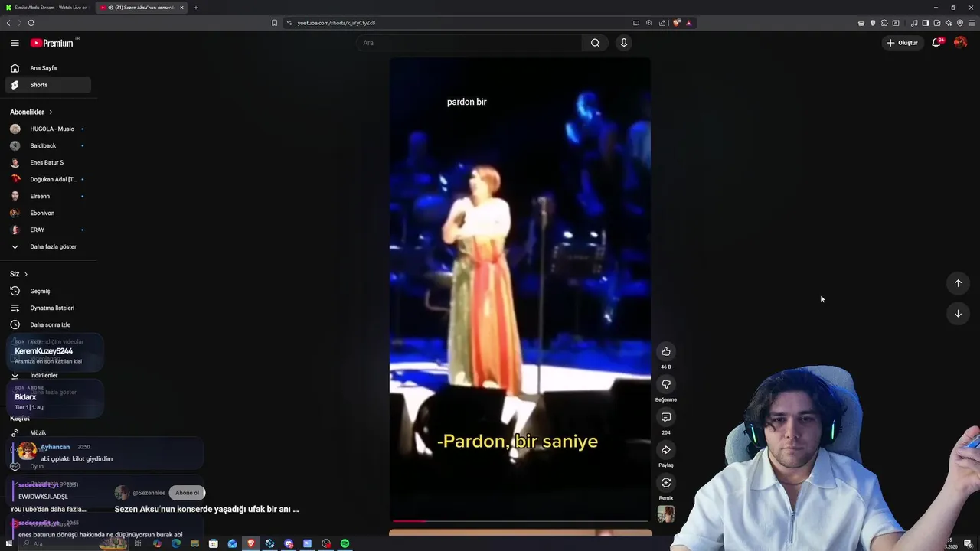Click the search magnifier button

pyautogui.click(x=595, y=43)
